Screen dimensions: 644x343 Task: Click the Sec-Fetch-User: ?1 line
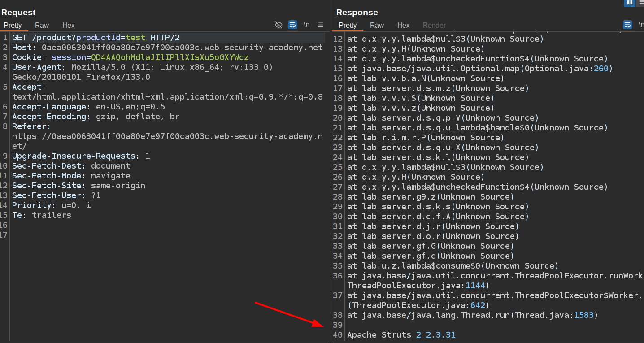pyautogui.click(x=57, y=195)
